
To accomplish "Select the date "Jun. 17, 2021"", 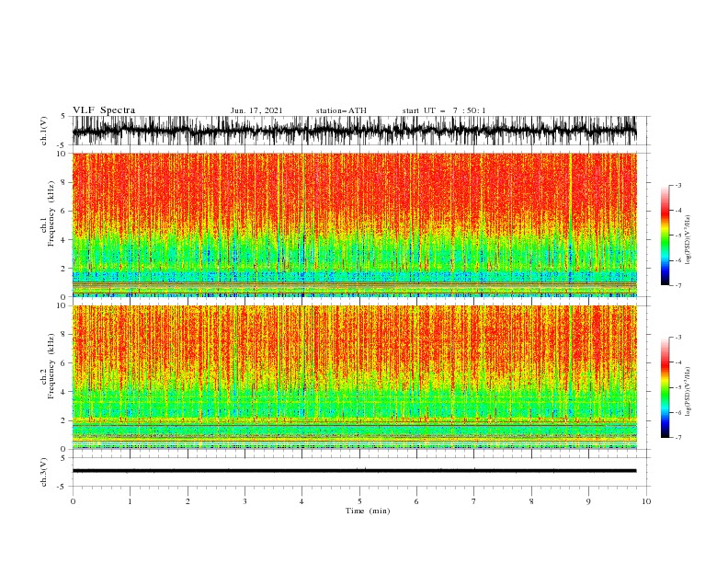I will coord(256,110).
